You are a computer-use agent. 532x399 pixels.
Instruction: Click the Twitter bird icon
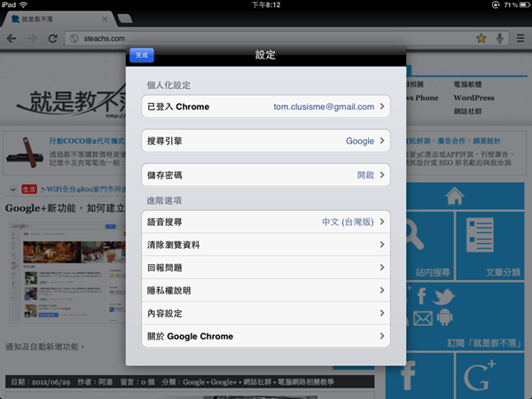point(443,296)
